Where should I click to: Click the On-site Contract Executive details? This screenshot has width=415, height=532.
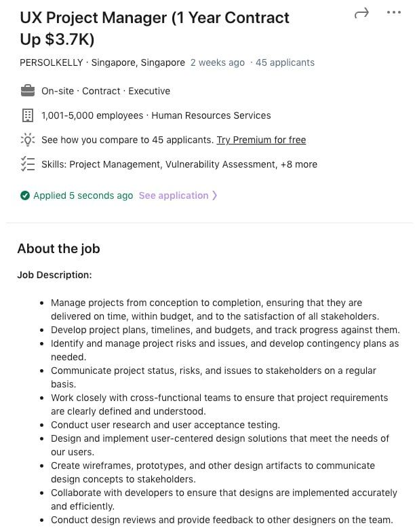106,91
